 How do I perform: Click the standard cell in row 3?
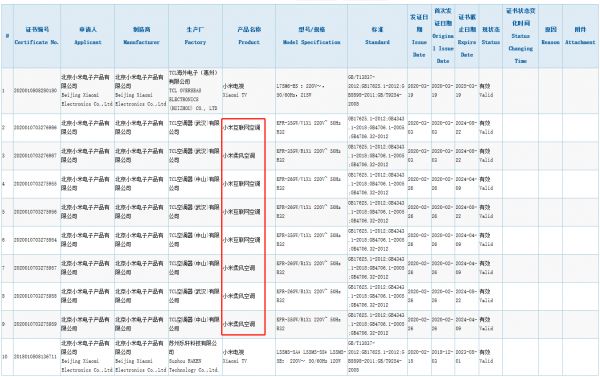pos(376,156)
